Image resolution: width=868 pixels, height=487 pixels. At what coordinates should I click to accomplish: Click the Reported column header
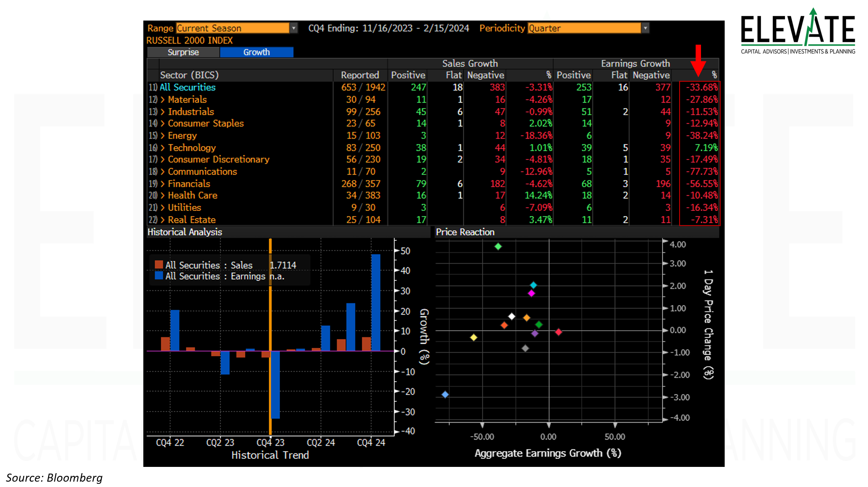[360, 75]
